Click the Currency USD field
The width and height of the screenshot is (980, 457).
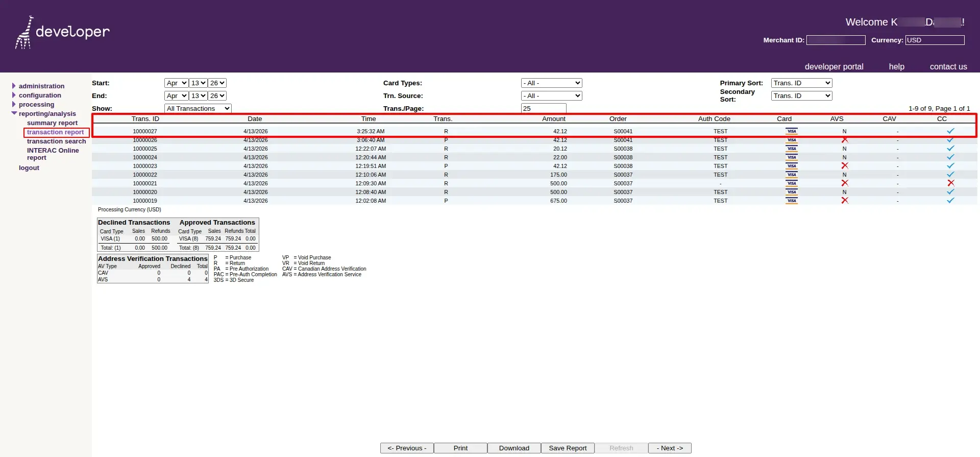point(935,40)
